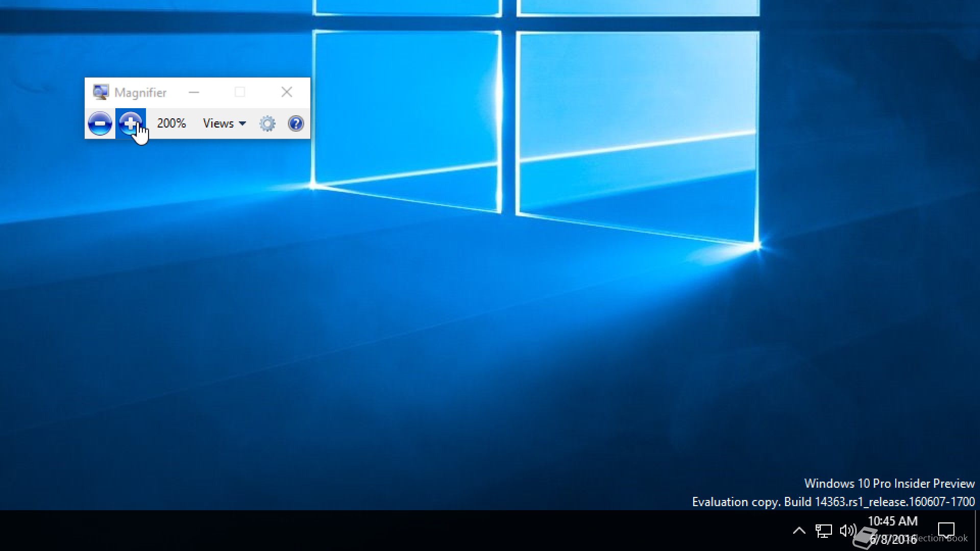This screenshot has height=551, width=980.
Task: Minimize the Magnifier window
Action: click(x=194, y=92)
